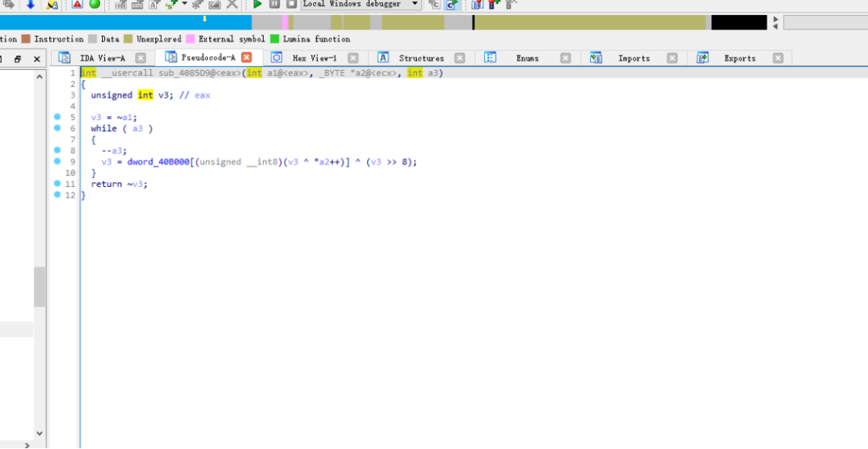This screenshot has height=449, width=868.
Task: Toggle breakpoint dot on line 5
Action: click(57, 117)
